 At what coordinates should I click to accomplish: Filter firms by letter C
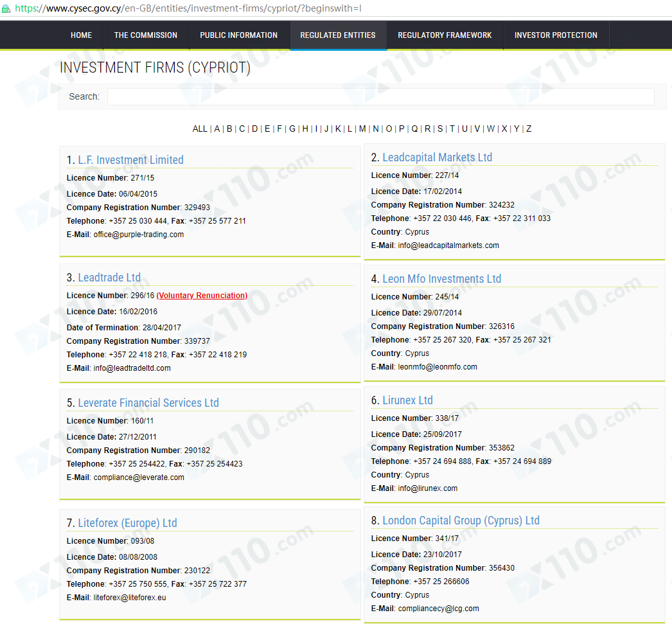point(242,129)
